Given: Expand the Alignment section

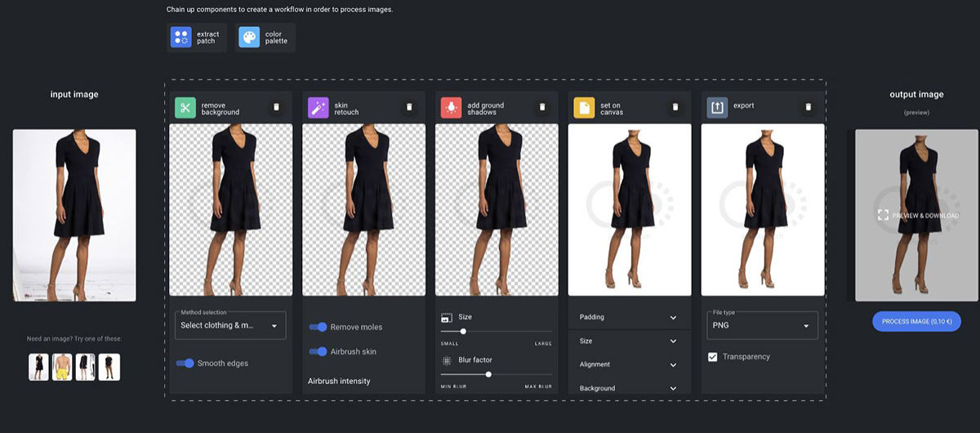Looking at the screenshot, I should coord(628,364).
